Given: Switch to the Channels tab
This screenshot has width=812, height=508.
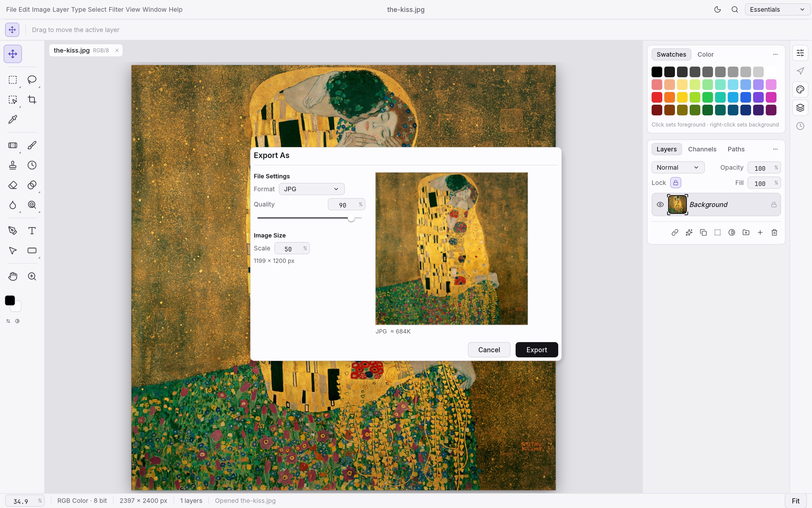Looking at the screenshot, I should [702, 149].
